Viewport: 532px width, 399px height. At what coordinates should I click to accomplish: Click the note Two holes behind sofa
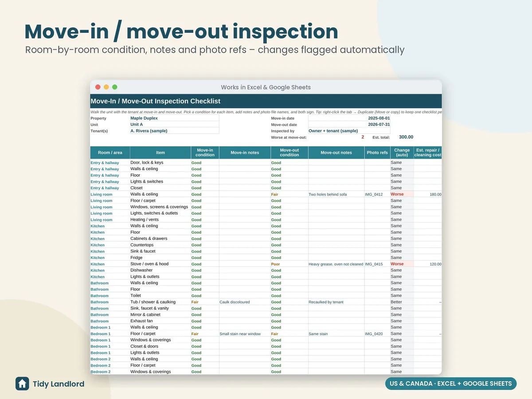[328, 194]
